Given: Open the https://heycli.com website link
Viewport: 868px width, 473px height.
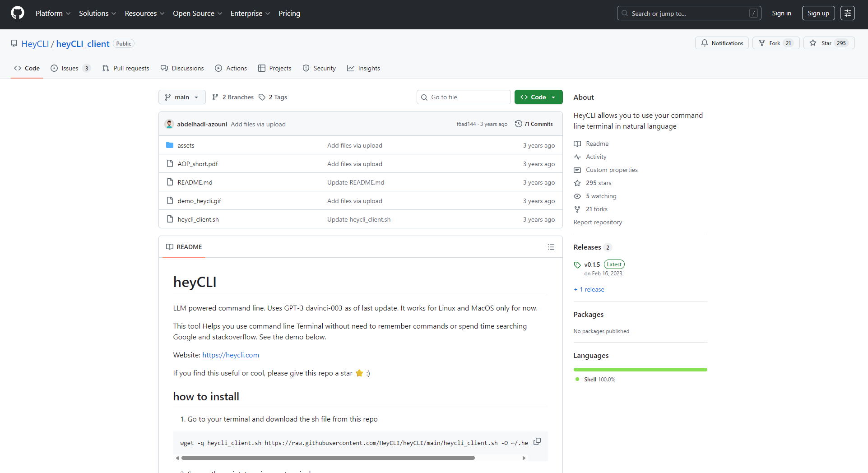Looking at the screenshot, I should click(231, 355).
